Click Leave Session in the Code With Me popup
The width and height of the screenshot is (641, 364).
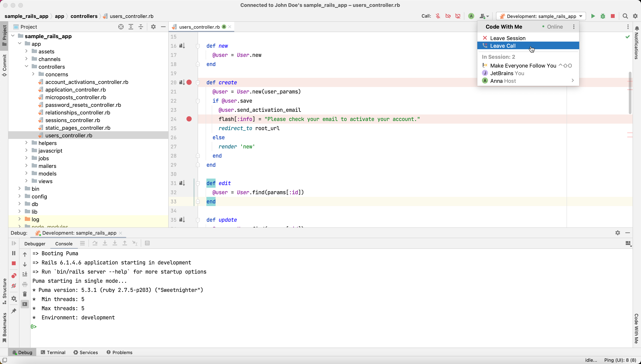tap(508, 38)
